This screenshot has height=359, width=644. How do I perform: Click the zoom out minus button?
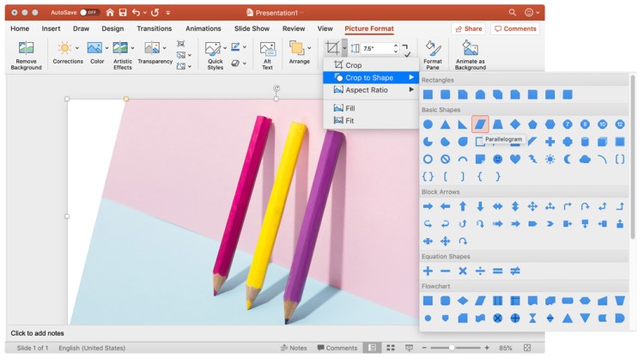coord(424,348)
